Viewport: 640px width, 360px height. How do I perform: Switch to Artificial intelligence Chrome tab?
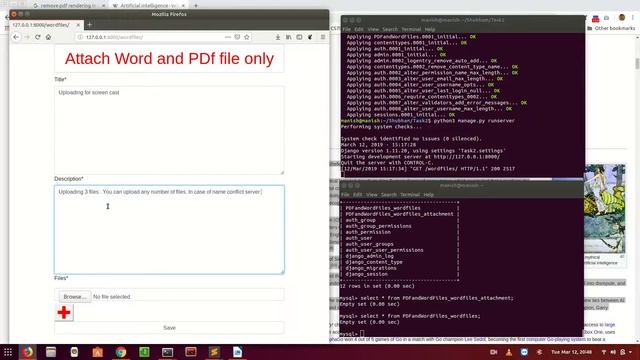tap(149, 6)
